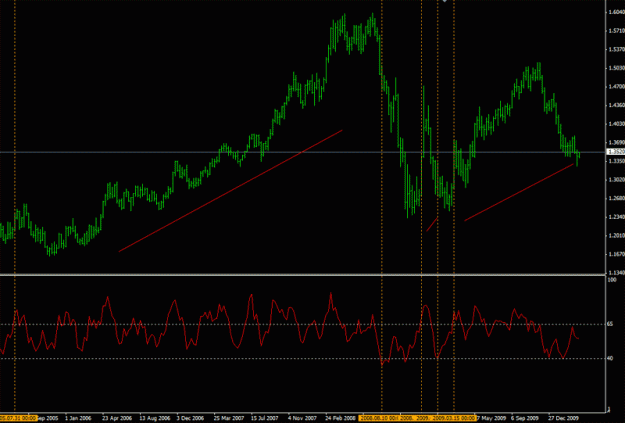The height and width of the screenshot is (423, 625).
Task: Click the 25 Mar 2007 date label
Action: [x=228, y=418]
